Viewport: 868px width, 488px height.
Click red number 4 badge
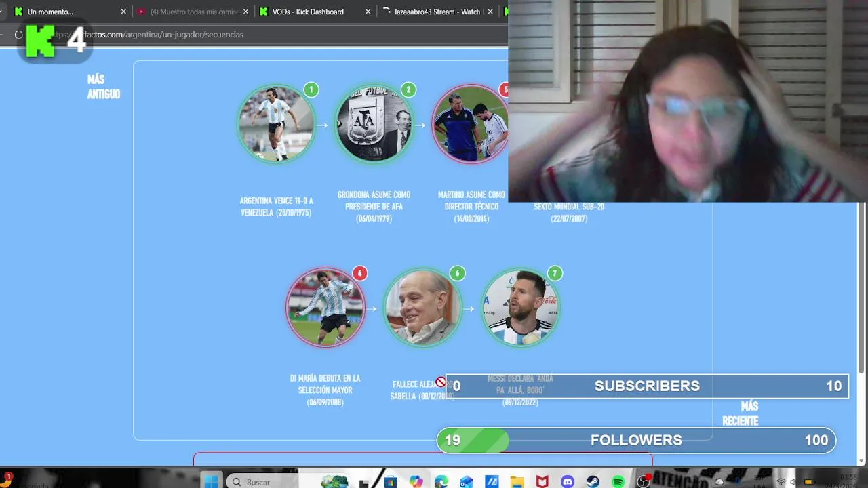359,273
